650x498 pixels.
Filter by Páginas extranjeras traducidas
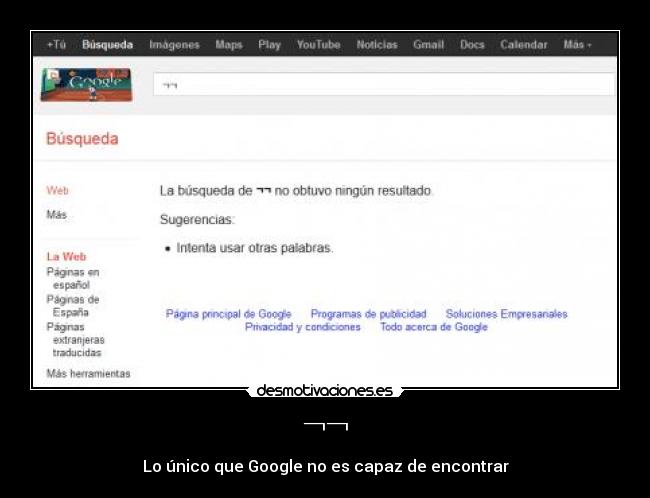click(75, 340)
